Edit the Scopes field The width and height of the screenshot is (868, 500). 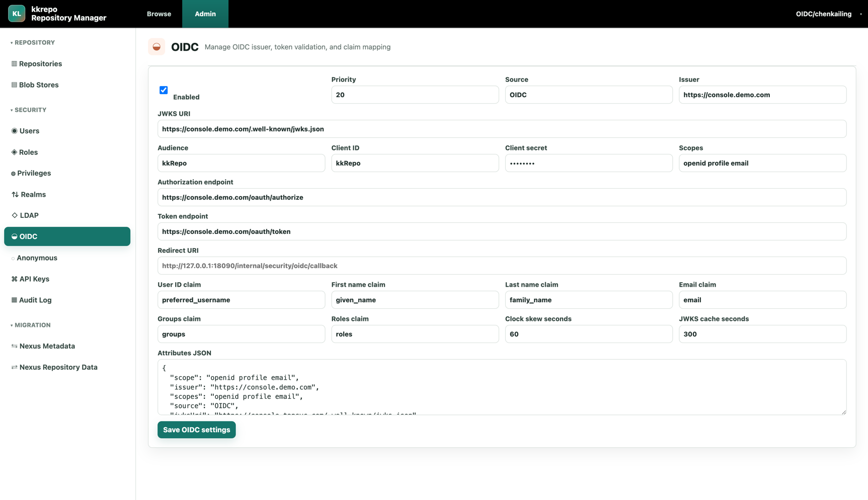[762, 163]
